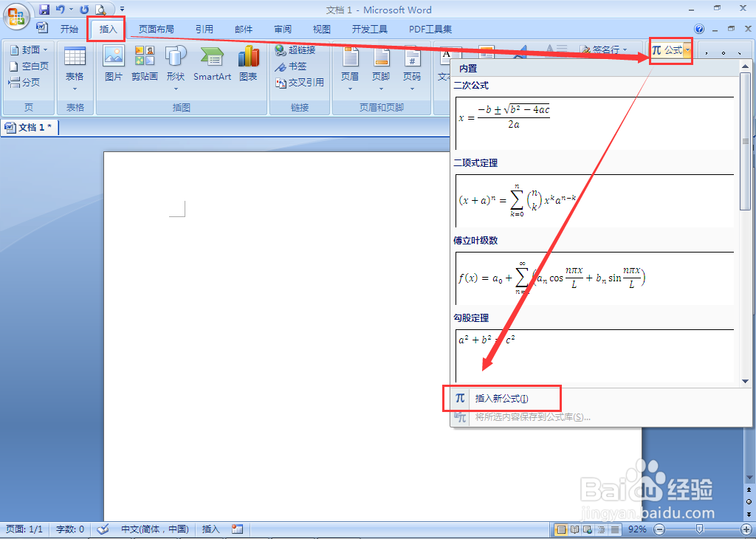
Task: Open the 邮件 ribbon tab
Action: (244, 30)
